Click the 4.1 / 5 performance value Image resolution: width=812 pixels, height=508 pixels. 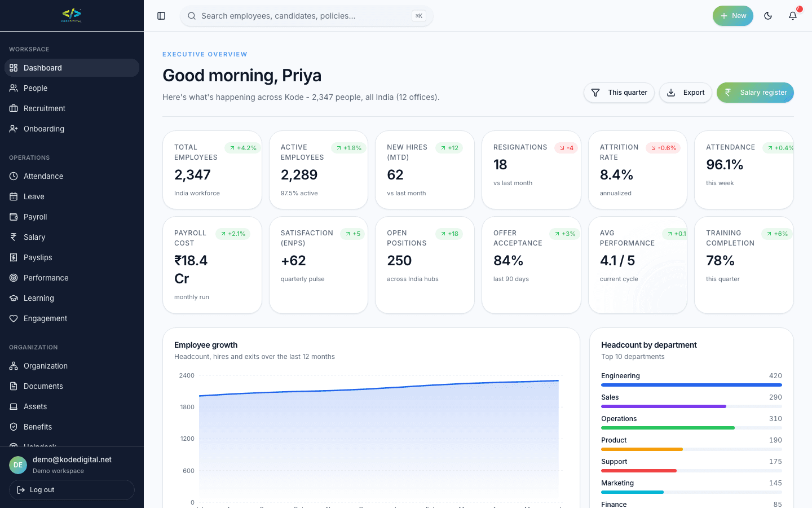[617, 261]
